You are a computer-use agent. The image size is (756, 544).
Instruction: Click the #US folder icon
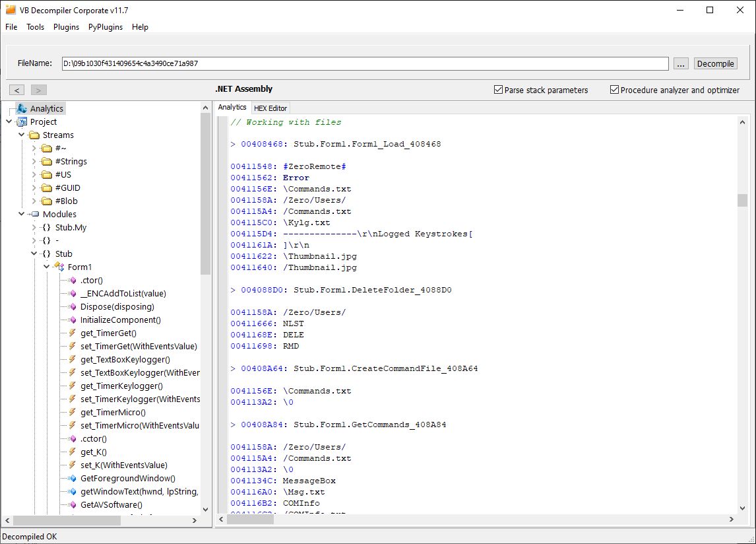pyautogui.click(x=47, y=175)
